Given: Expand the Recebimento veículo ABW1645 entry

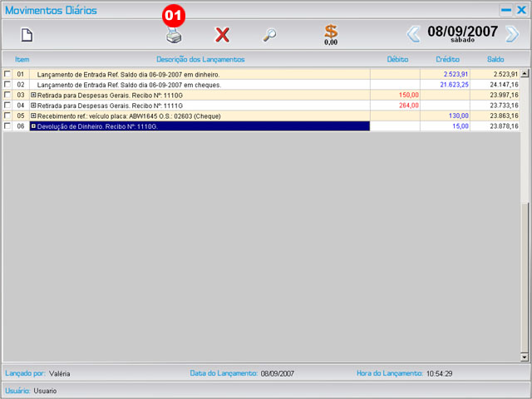Looking at the screenshot, I should click(34, 116).
